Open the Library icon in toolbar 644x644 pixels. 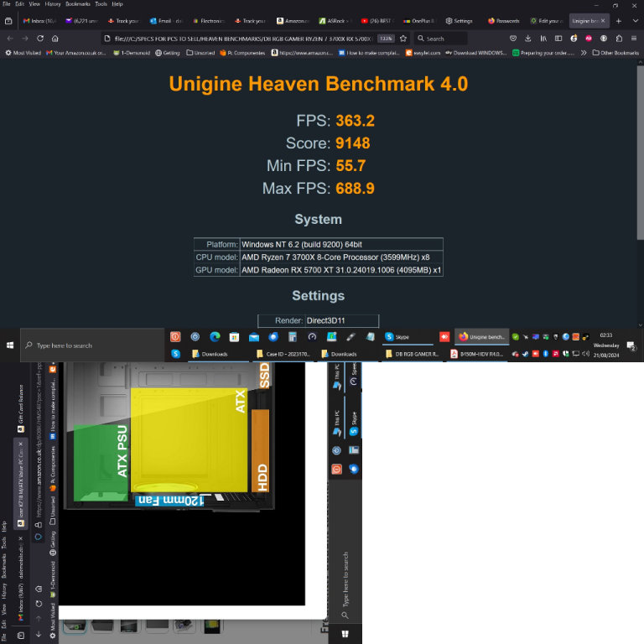(543, 39)
